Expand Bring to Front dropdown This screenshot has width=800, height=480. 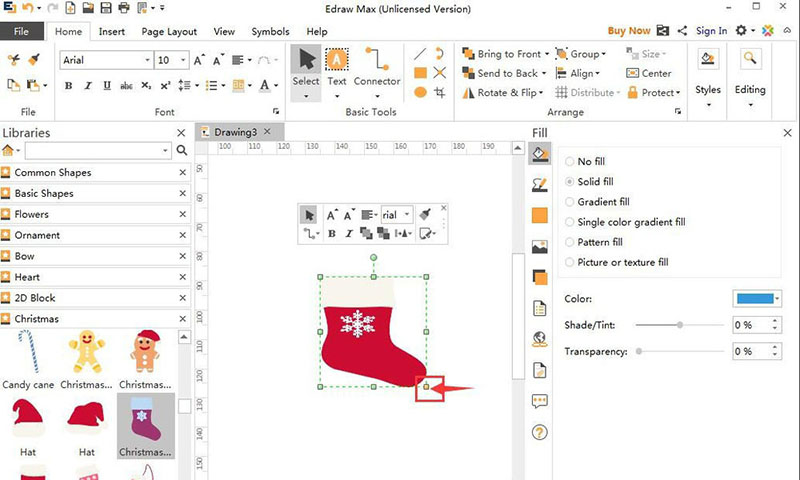coord(546,54)
